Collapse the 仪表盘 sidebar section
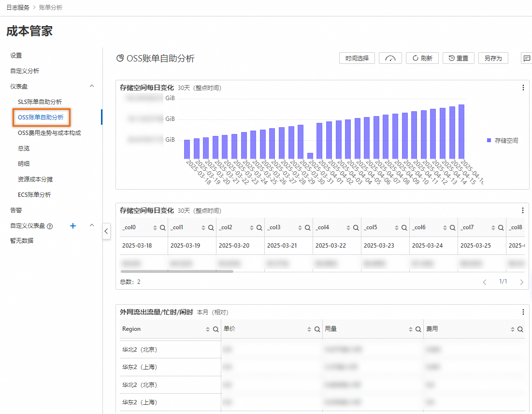Image resolution: width=532 pixels, height=414 pixels. tap(92, 86)
